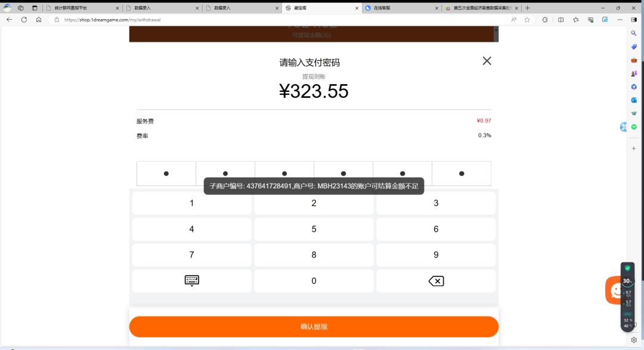
Task: Tap keypad number 9
Action: [436, 255]
